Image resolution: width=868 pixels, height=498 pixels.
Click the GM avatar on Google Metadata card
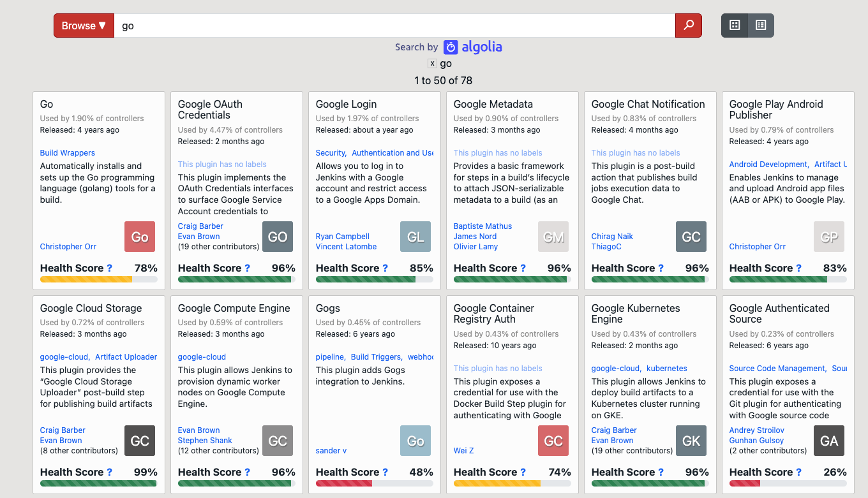pyautogui.click(x=553, y=237)
